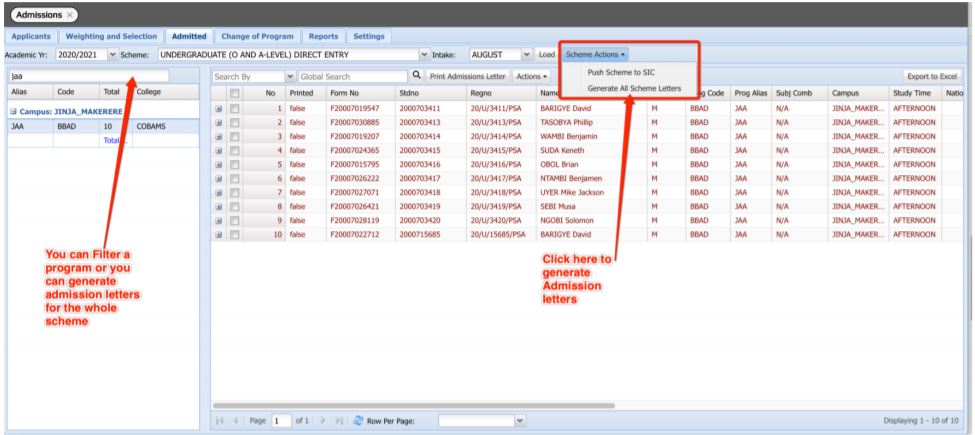The image size is (975, 435).
Task: Sort by the Form No column header
Action: (x=361, y=93)
